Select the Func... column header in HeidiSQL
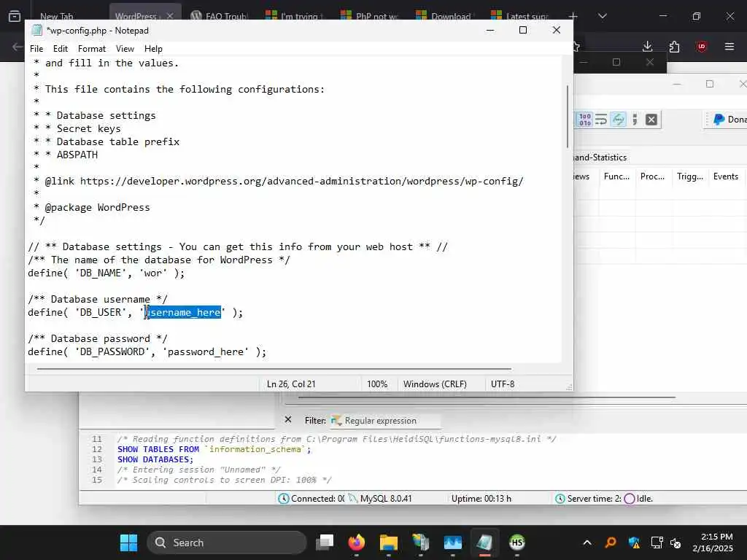Screen dimensions: 747x560 pyautogui.click(x=616, y=176)
